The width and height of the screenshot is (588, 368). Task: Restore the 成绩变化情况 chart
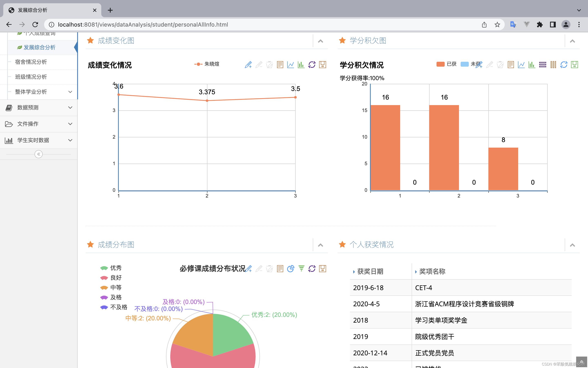coord(312,65)
